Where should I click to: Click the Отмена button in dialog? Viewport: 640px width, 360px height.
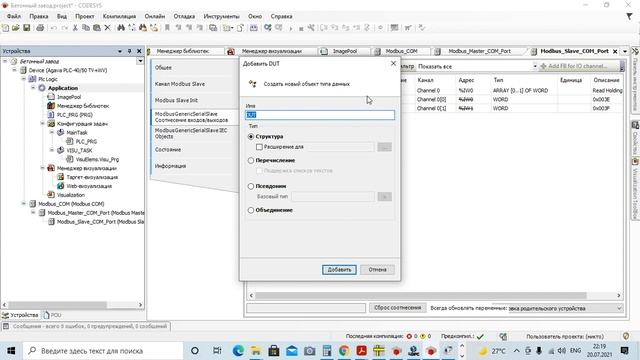coord(377,270)
